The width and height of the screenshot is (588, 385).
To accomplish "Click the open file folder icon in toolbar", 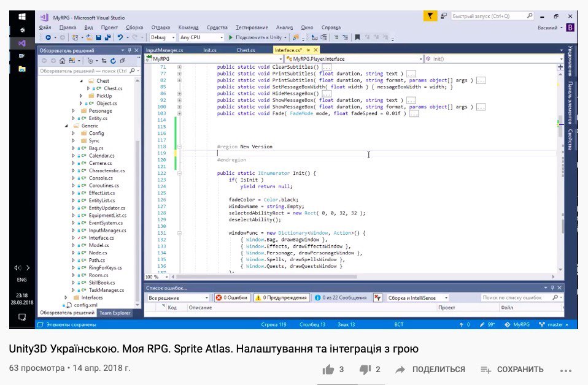I will (x=89, y=37).
